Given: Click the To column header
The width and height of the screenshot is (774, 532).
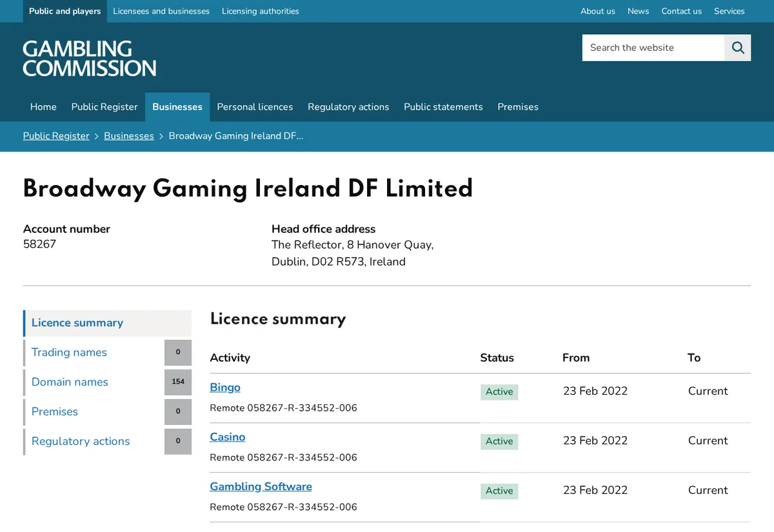Looking at the screenshot, I should pyautogui.click(x=694, y=358).
